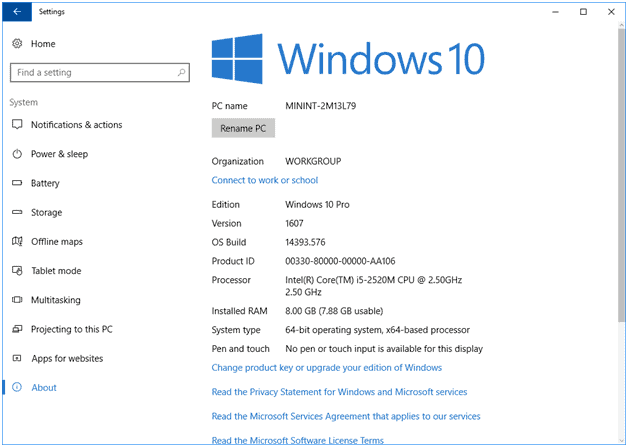Click the Multitasking icon
Screen dimensions: 628x447
(17, 300)
